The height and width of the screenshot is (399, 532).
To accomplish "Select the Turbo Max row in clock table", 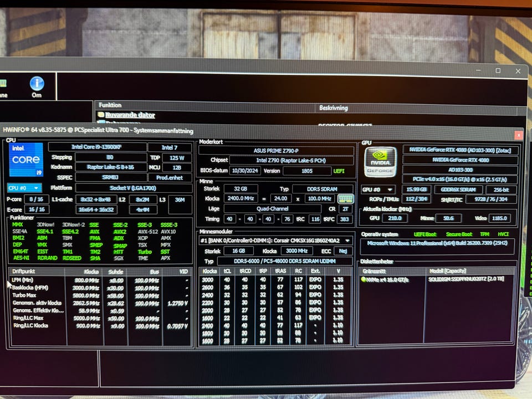I will [x=28, y=295].
